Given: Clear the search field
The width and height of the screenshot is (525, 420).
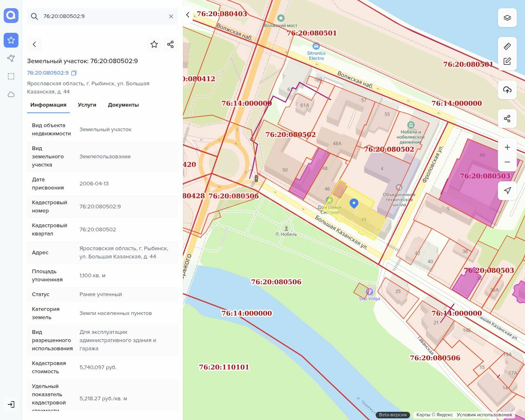Looking at the screenshot, I should (171, 16).
